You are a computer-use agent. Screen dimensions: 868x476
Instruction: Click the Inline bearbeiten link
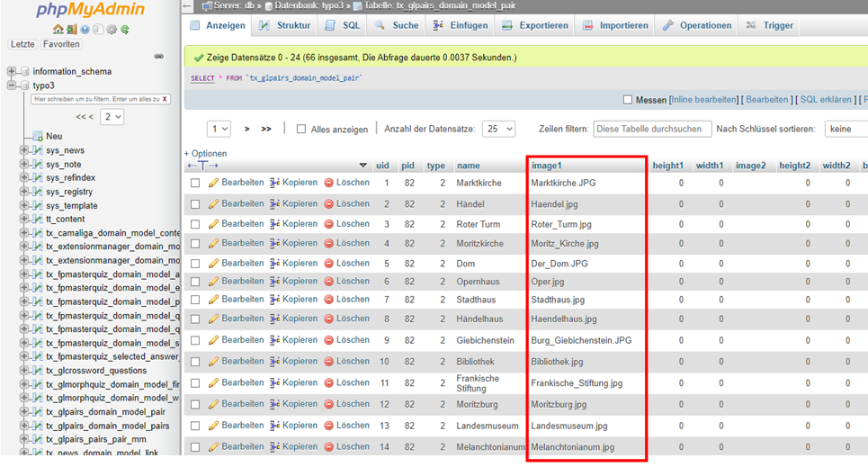(x=704, y=100)
